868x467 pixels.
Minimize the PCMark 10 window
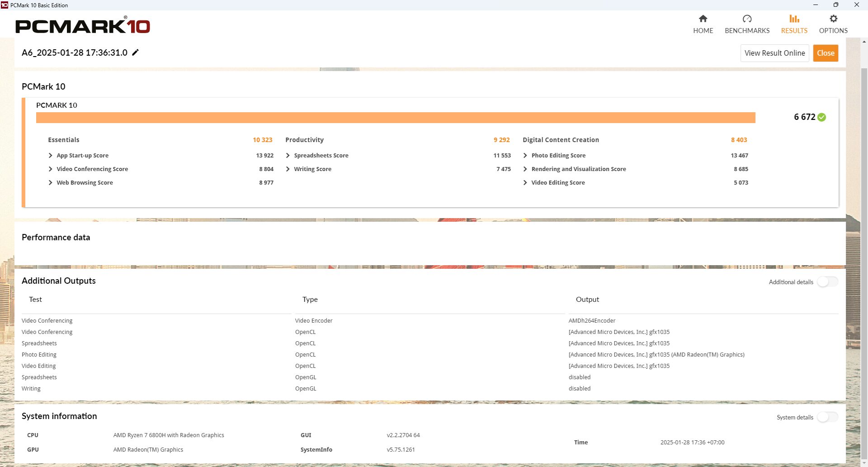click(x=816, y=5)
